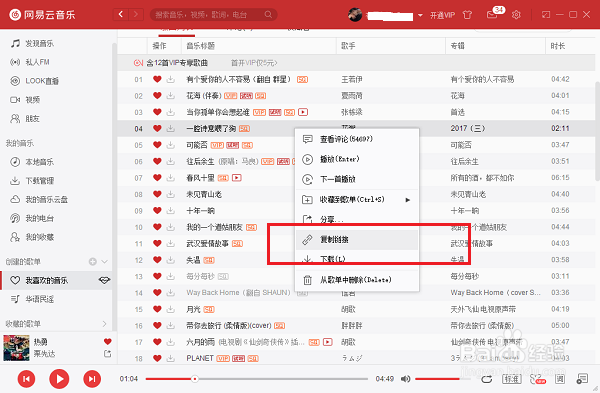Choose 分享 in context menu
Screen dimensions: 600x393
click(x=357, y=219)
